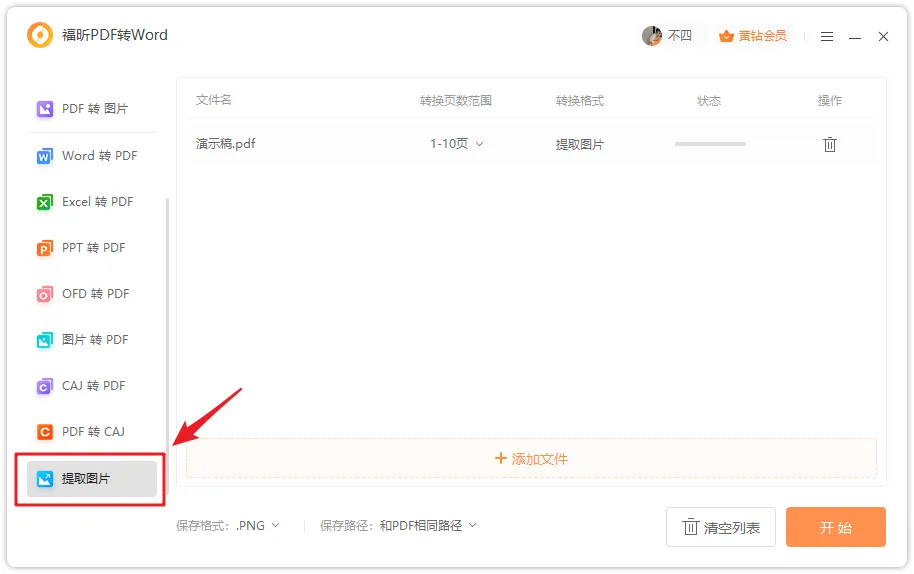This screenshot has height=574, width=914.
Task: Click the PDF 转 图片 sidebar icon
Action: click(45, 109)
